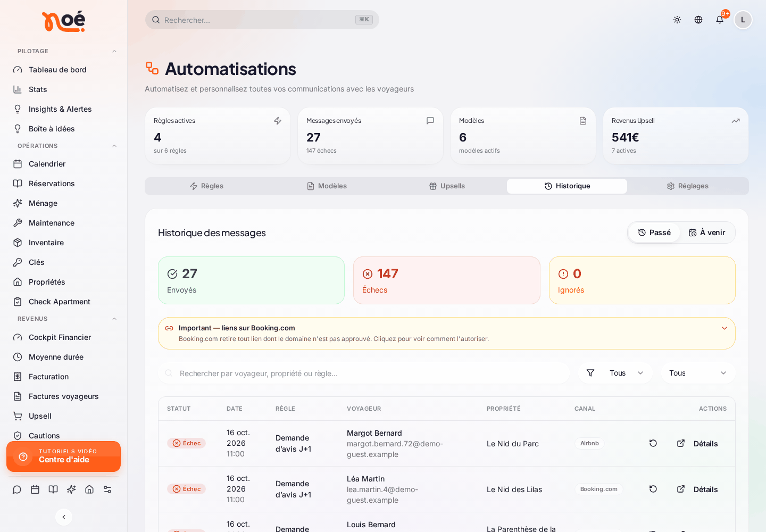
Task: Filter by the 147 Échecs card
Action: [x=447, y=280]
